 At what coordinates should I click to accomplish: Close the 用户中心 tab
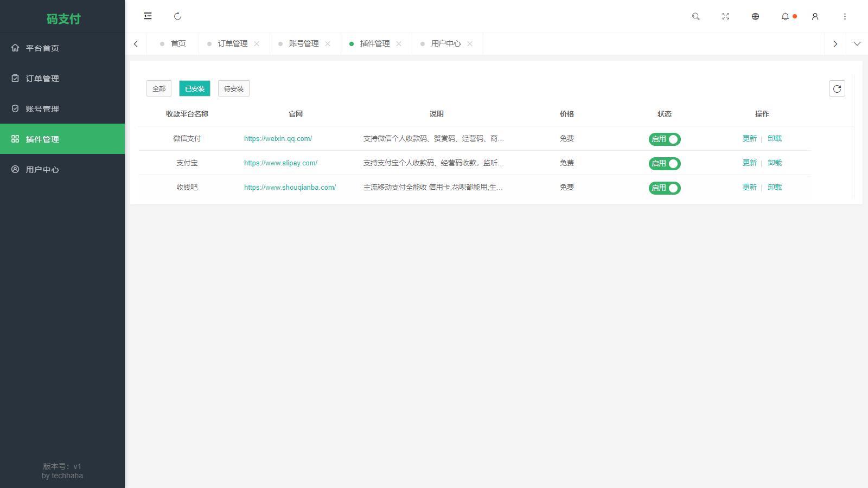pyautogui.click(x=470, y=44)
